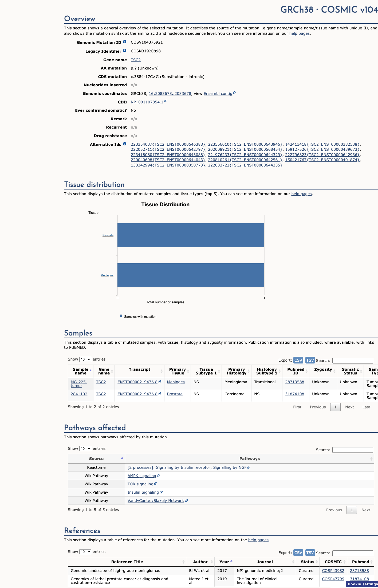The width and height of the screenshot is (378, 588).
Task: Click Samples with mutation legend swatch
Action: tap(121, 316)
